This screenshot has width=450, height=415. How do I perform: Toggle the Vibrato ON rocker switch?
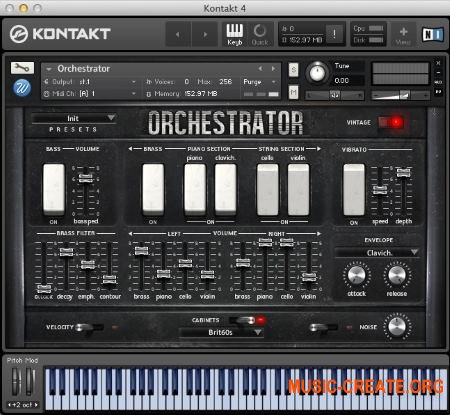354,189
